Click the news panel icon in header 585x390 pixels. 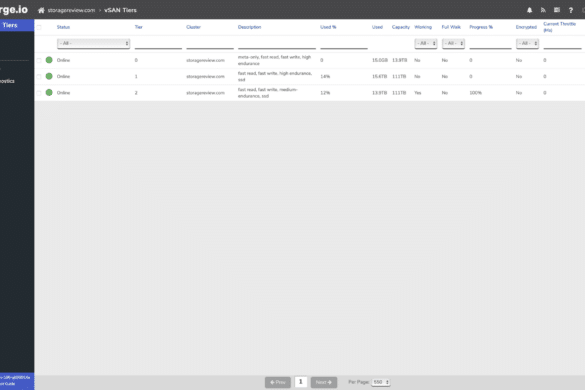pyautogui.click(x=557, y=10)
